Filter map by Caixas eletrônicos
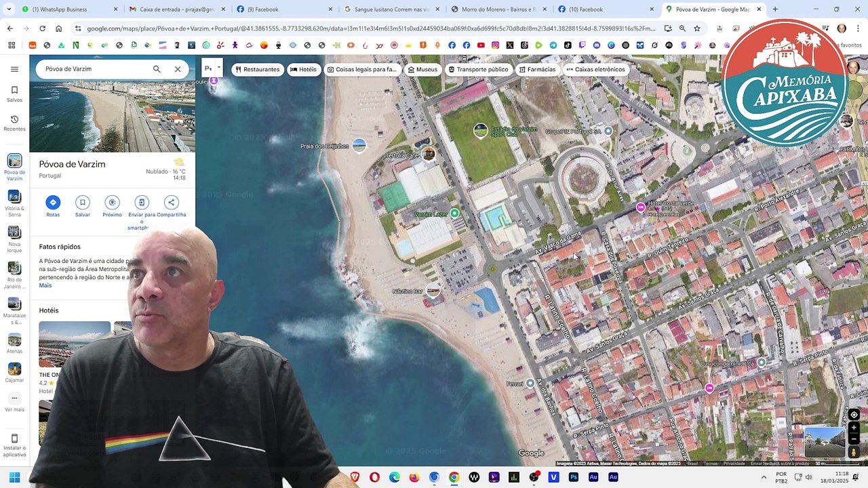 tap(595, 69)
